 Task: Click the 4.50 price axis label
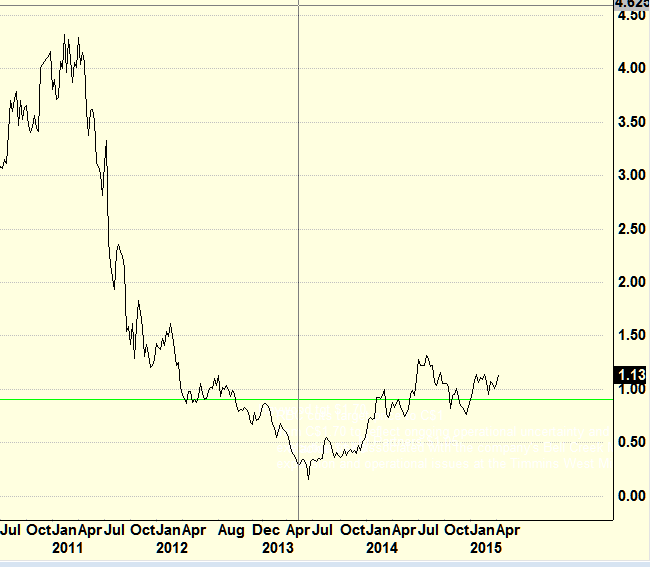(632, 16)
